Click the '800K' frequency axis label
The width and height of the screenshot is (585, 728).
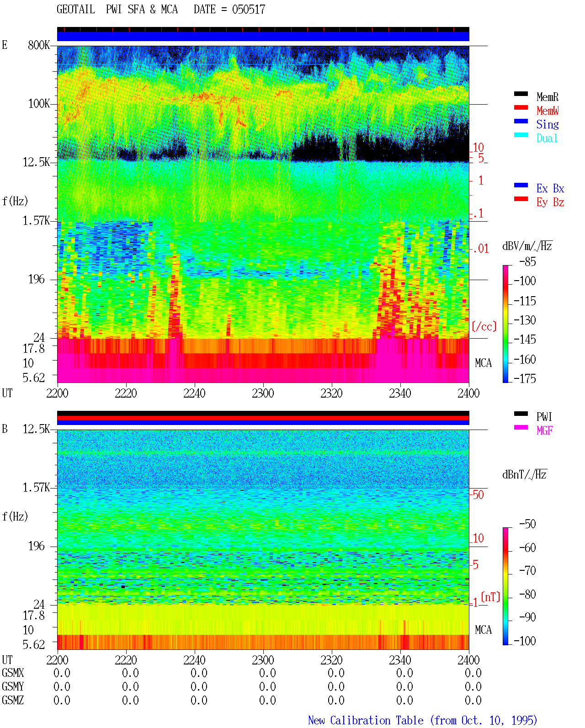[x=39, y=45]
